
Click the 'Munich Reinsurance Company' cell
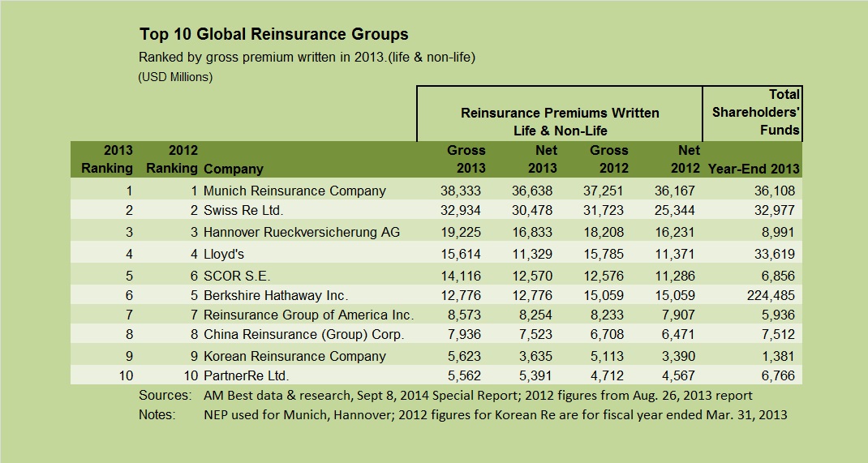coord(294,191)
